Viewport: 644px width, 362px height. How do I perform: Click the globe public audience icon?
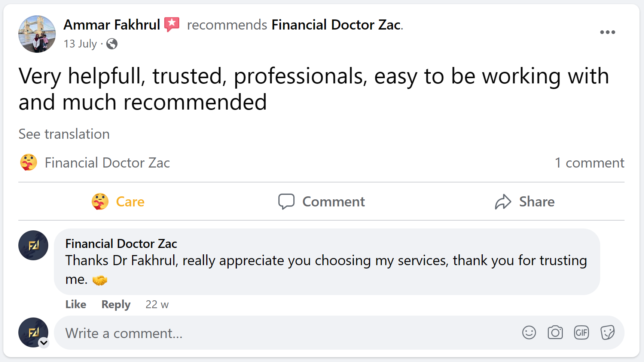112,44
